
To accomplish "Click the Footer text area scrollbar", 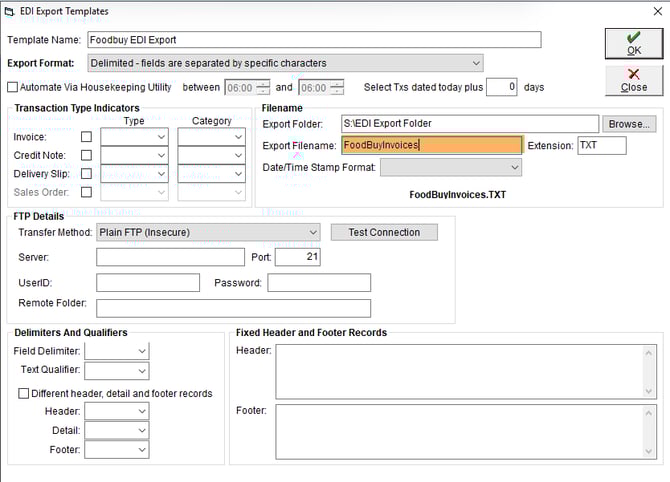I will pyautogui.click(x=649, y=432).
